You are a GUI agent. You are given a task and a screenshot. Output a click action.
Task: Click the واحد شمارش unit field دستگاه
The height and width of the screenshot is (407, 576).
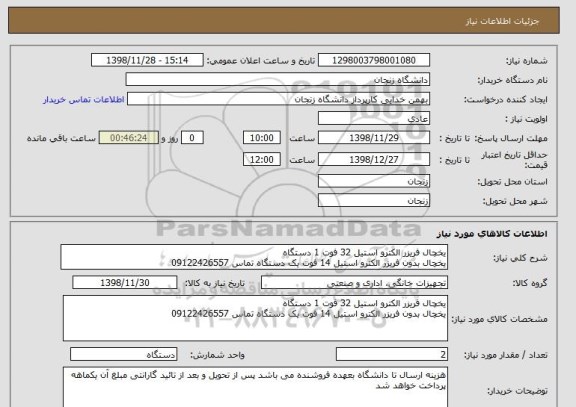(x=123, y=354)
